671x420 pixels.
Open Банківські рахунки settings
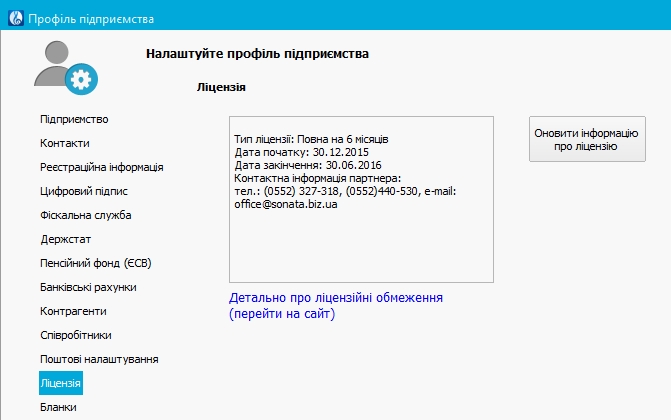pyautogui.click(x=88, y=287)
